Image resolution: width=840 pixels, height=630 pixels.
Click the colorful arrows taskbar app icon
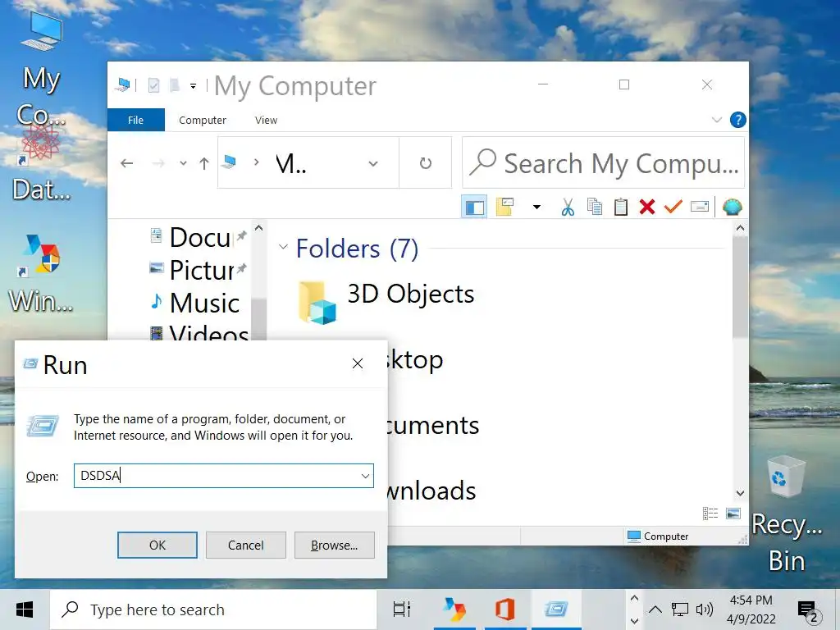[454, 609]
